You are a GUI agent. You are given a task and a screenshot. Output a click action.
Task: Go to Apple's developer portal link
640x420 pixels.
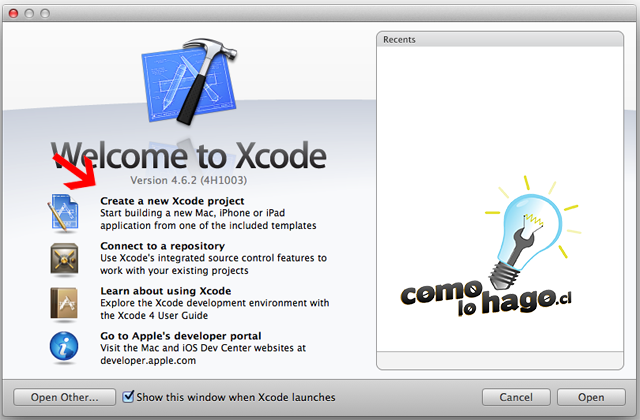(x=180, y=336)
